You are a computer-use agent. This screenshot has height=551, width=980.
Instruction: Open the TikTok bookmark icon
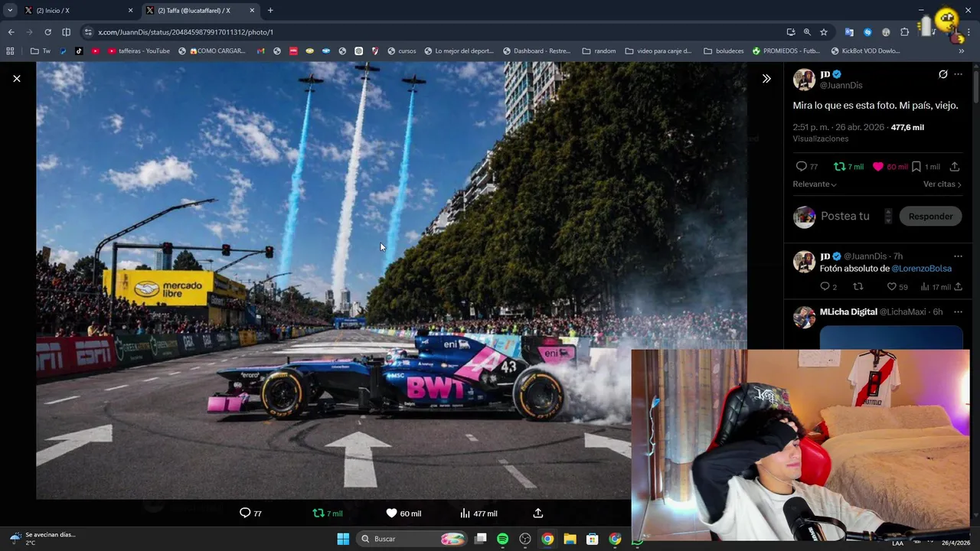click(79, 51)
